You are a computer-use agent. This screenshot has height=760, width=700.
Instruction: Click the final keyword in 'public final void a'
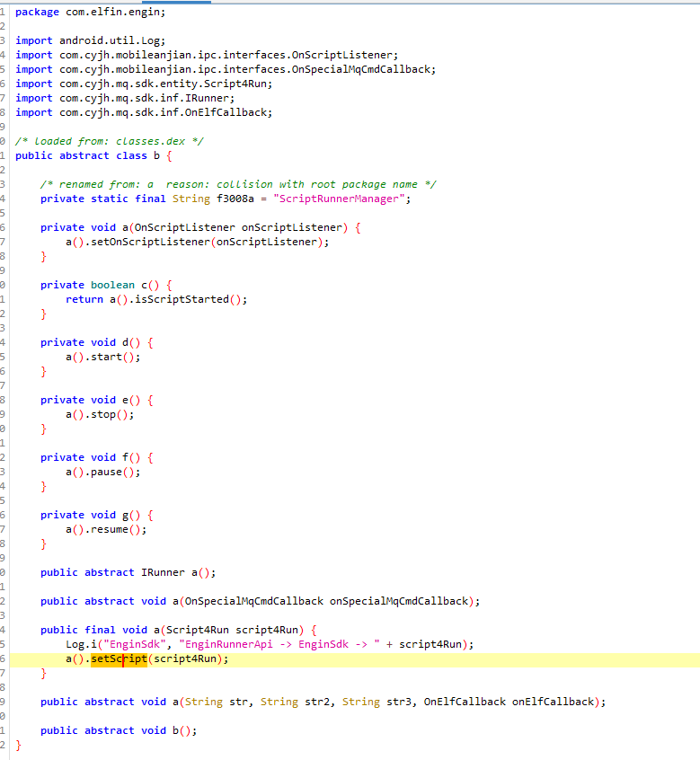[100, 630]
